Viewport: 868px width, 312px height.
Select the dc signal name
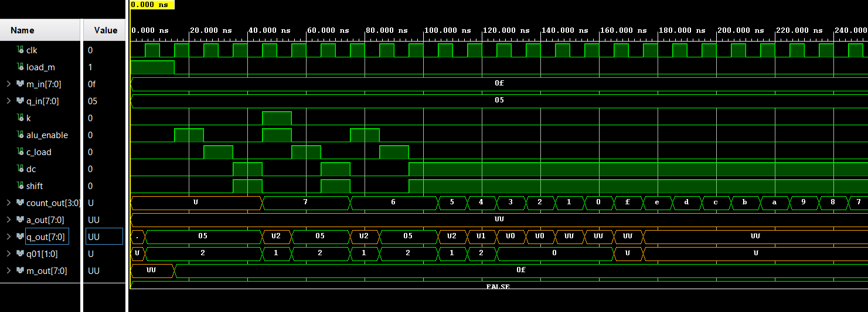[x=31, y=169]
